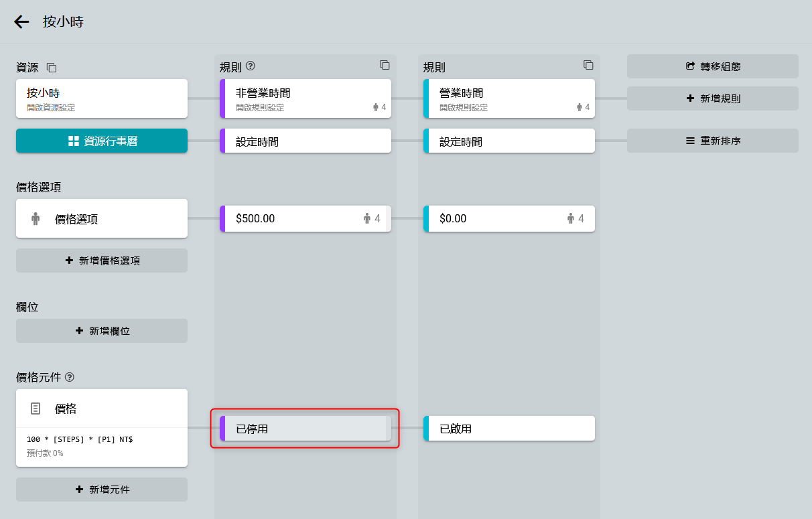Click the 轉移組態 button

point(713,66)
